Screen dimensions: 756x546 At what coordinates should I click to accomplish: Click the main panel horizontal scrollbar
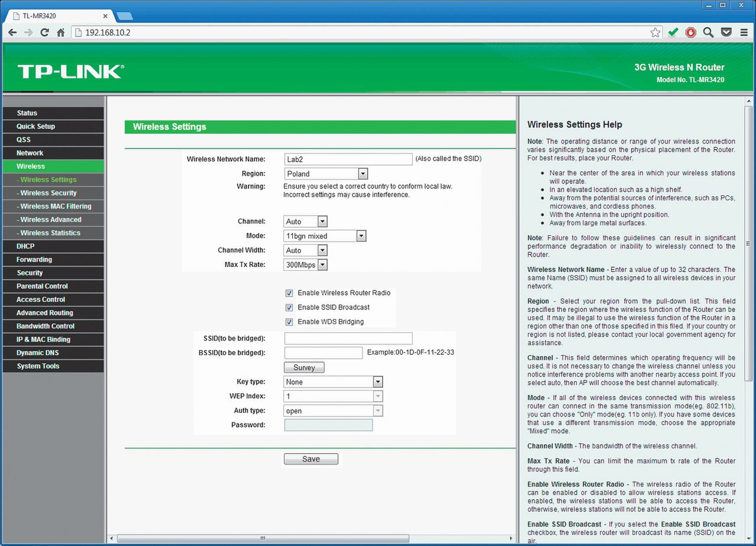click(263, 539)
